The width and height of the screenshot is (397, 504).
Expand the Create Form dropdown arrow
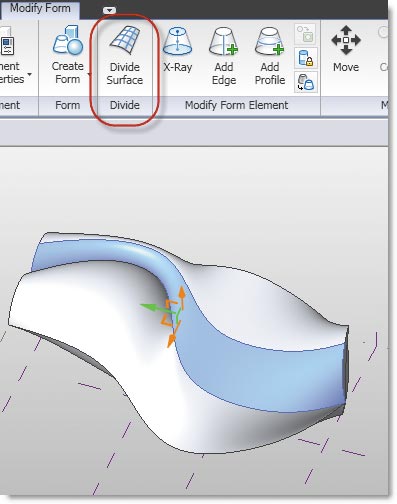[89, 74]
